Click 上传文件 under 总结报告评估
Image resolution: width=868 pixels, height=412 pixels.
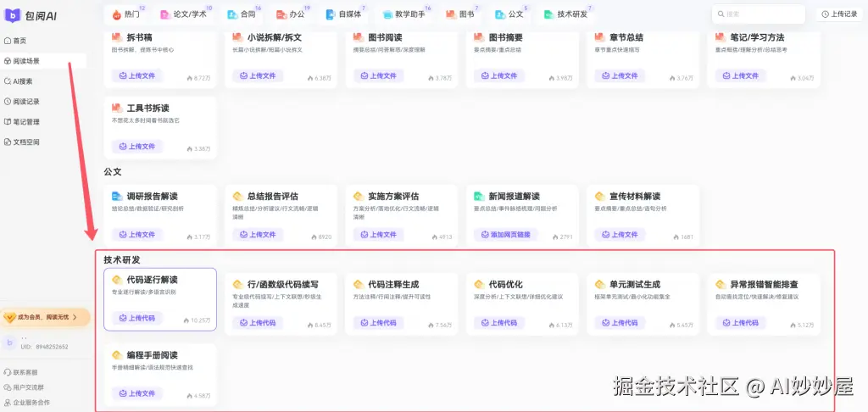click(x=258, y=235)
